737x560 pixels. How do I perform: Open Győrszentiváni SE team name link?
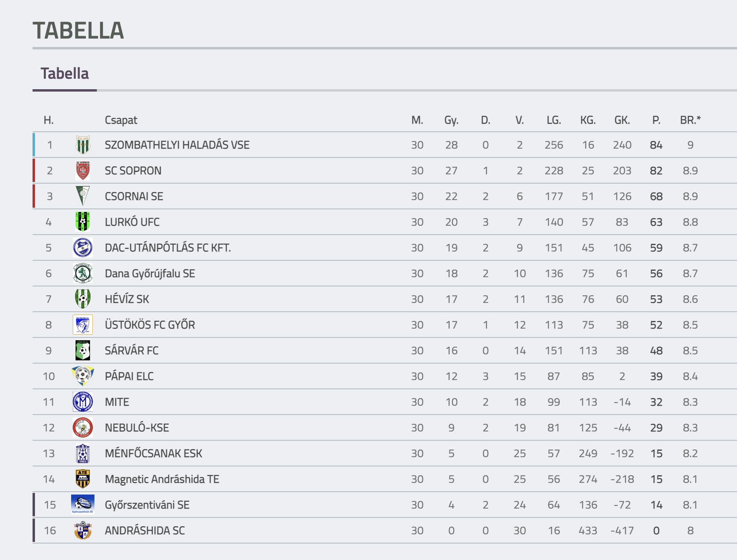tap(147, 505)
